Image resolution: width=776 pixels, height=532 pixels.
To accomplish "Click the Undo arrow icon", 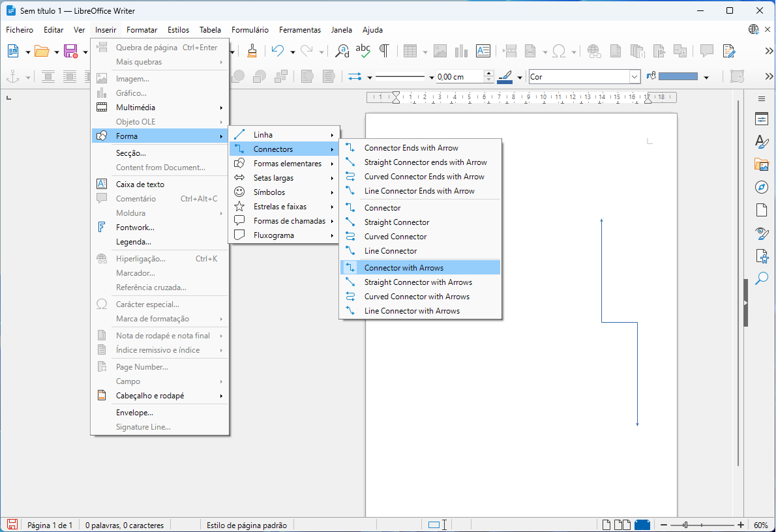I will click(278, 51).
